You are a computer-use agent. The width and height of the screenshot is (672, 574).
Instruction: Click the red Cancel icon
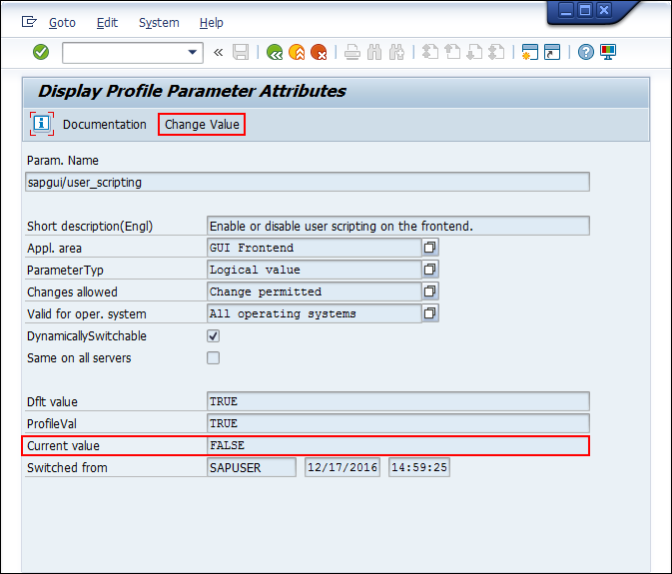coord(319,52)
